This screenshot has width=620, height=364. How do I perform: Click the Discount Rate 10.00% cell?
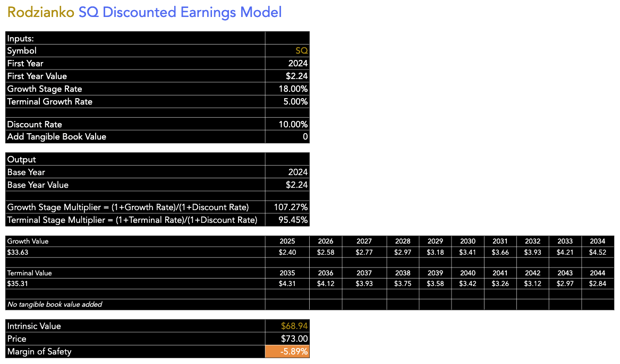tap(287, 124)
